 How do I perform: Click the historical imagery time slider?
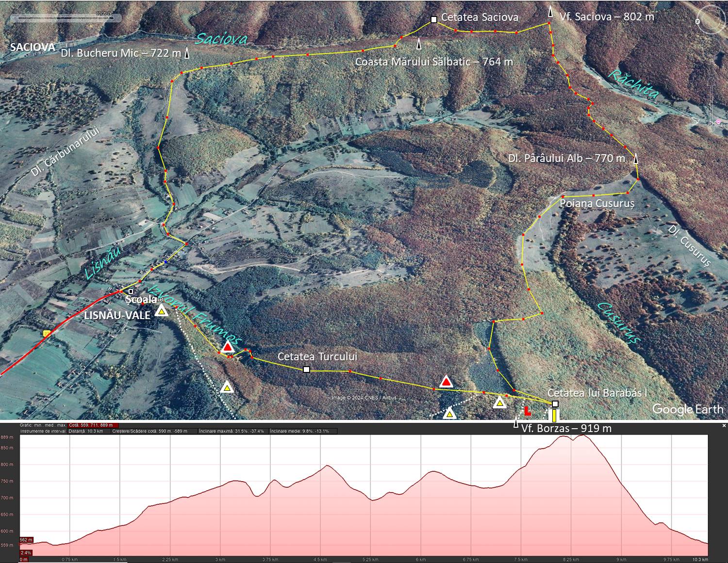click(x=66, y=18)
